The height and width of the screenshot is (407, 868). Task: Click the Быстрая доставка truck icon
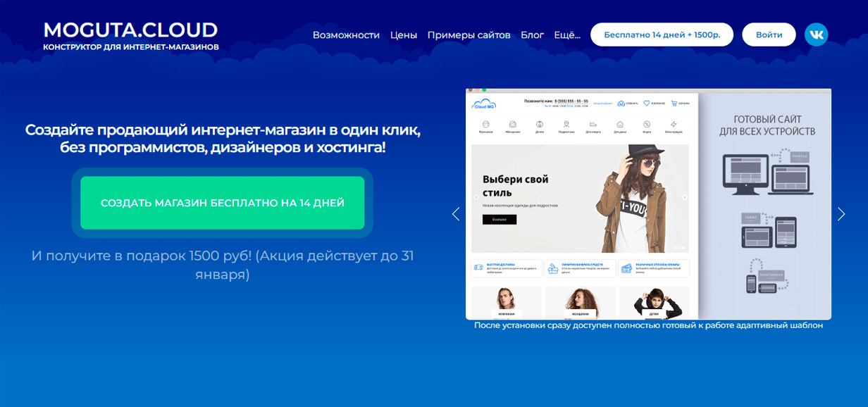click(478, 268)
